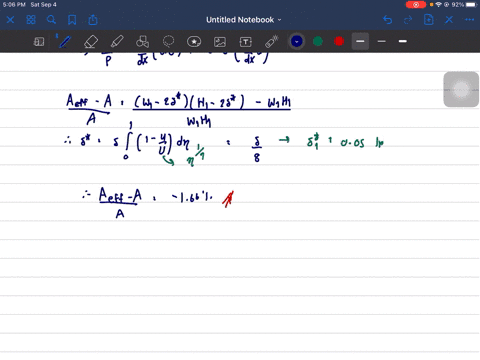480x360 pixels.
Task: Close the notebook with the X icon
Action: [x=10, y=20]
